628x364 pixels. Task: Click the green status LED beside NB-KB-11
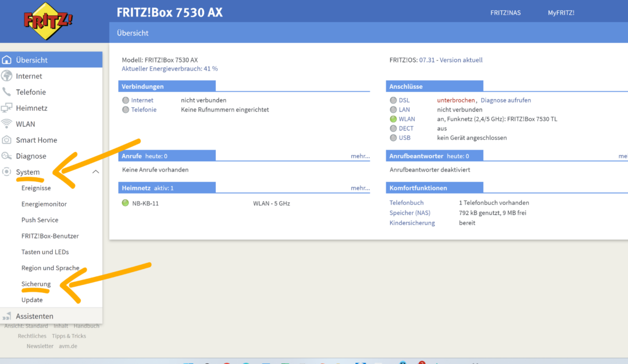125,203
